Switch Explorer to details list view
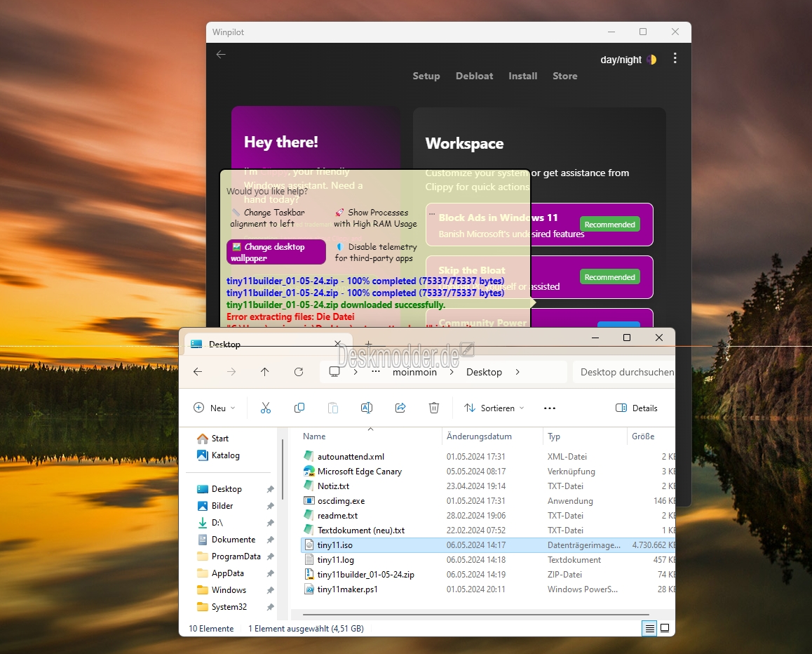812x654 pixels. click(x=649, y=629)
